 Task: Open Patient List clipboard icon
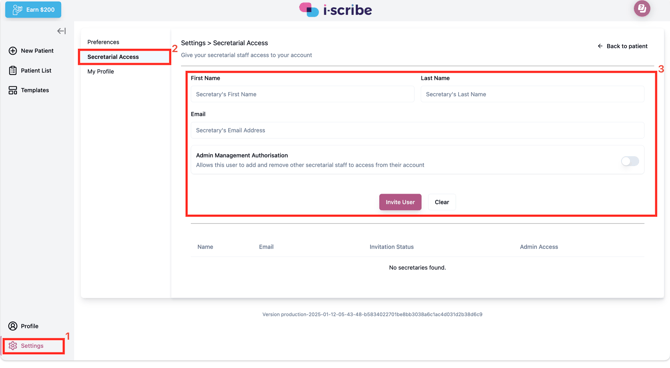pos(13,71)
